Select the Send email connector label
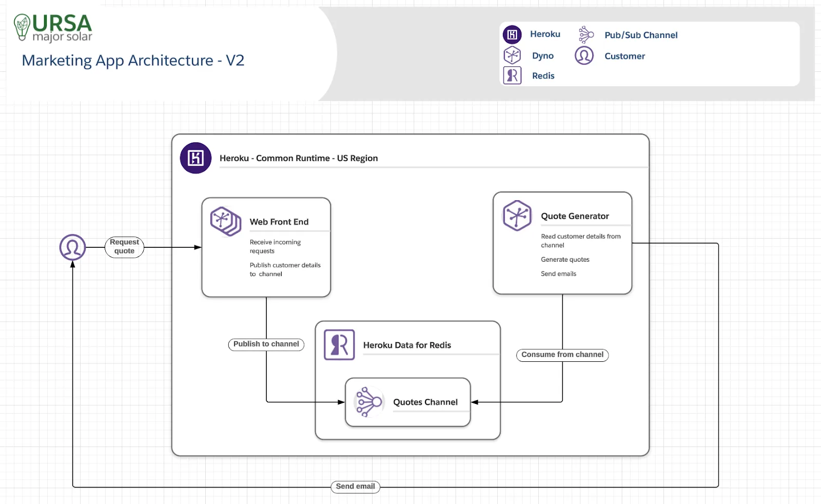Screen dimensions: 821x504 point(355,487)
